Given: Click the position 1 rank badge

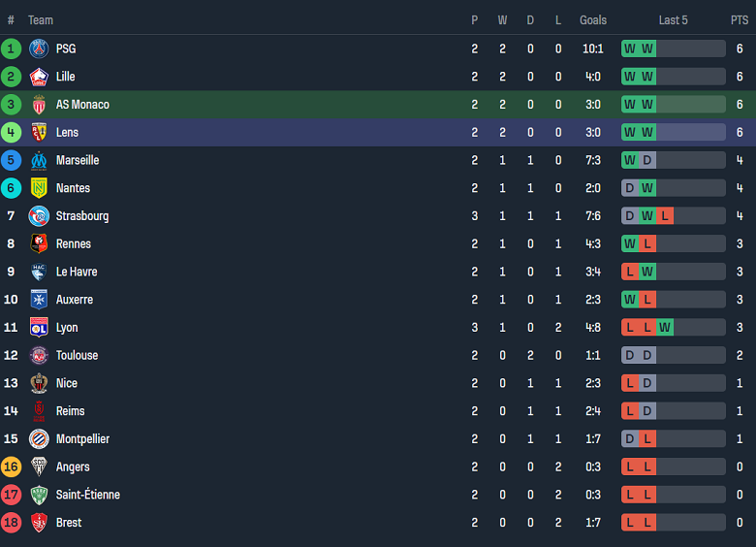Looking at the screenshot, I should pyautogui.click(x=11, y=48).
